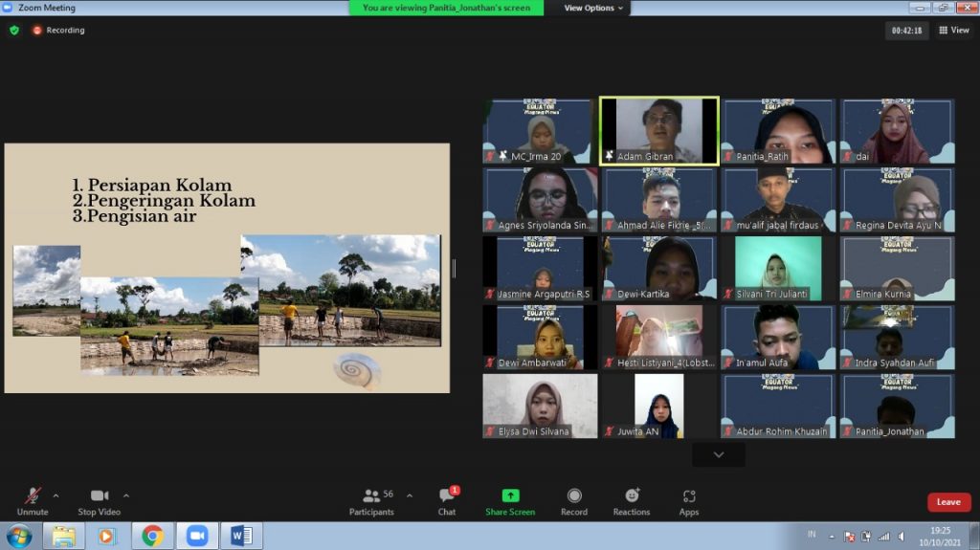Open the Windows Start menu

[x=19, y=536]
